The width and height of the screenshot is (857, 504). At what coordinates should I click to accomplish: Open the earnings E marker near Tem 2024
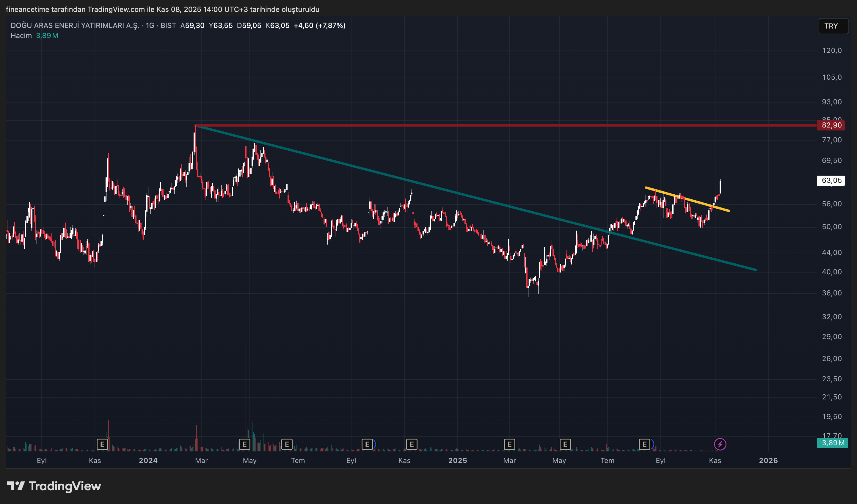[287, 444]
